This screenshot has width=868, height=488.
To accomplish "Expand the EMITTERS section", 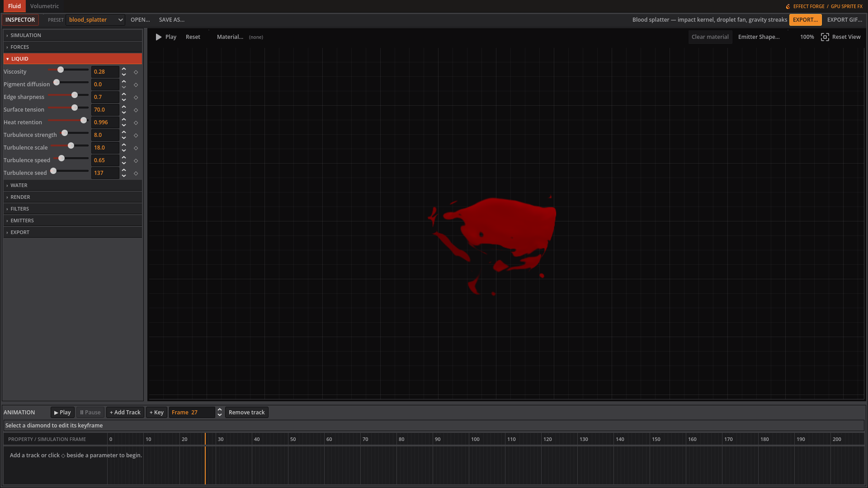I will tap(73, 221).
